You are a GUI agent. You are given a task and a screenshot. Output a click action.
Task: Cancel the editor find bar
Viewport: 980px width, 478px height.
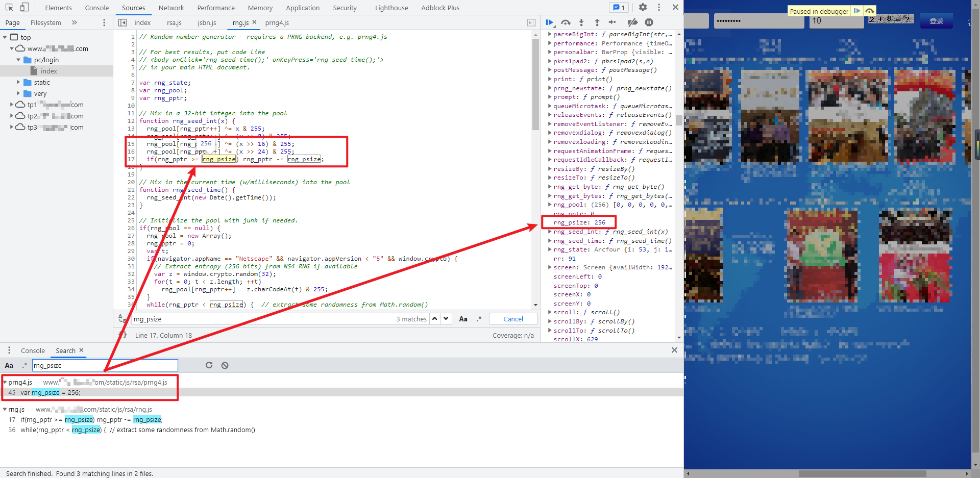(513, 319)
